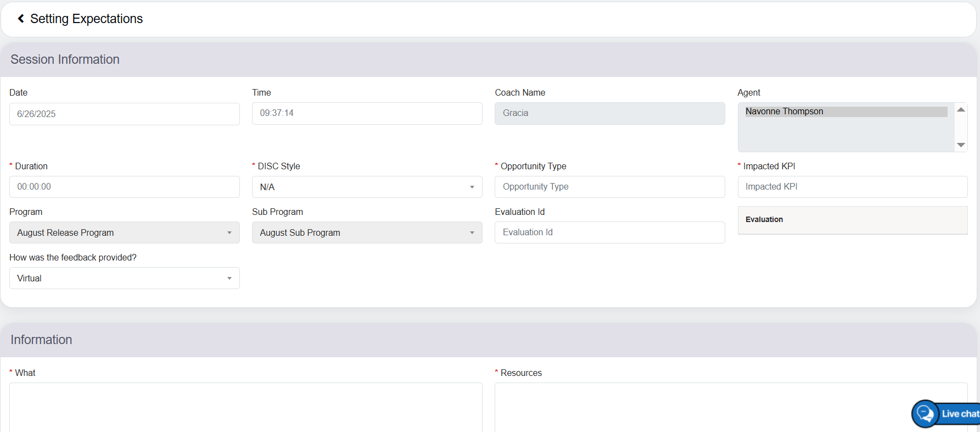Click the Live chat button label
The image size is (980, 432).
tap(960, 414)
